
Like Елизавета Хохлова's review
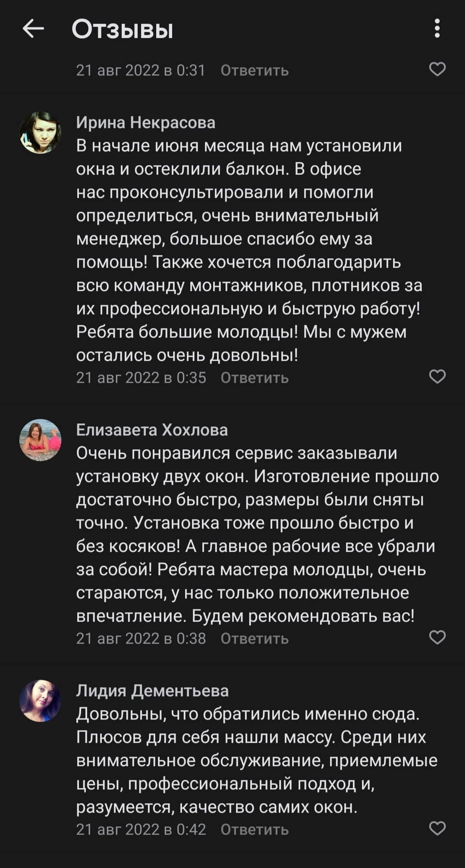coord(437,638)
